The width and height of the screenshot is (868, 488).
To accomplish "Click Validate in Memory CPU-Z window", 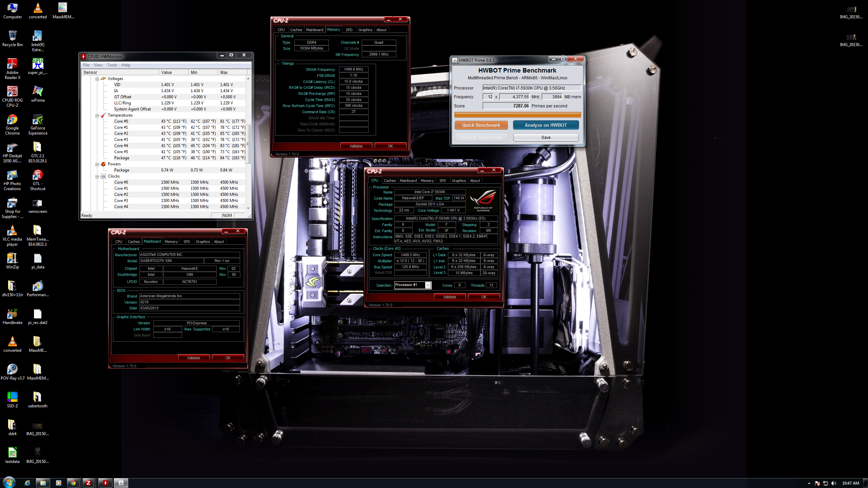I will pyautogui.click(x=356, y=146).
